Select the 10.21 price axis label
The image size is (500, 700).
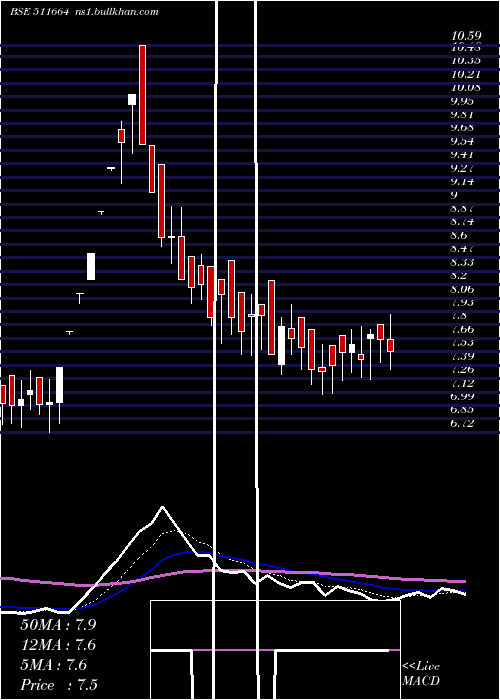pos(466,74)
